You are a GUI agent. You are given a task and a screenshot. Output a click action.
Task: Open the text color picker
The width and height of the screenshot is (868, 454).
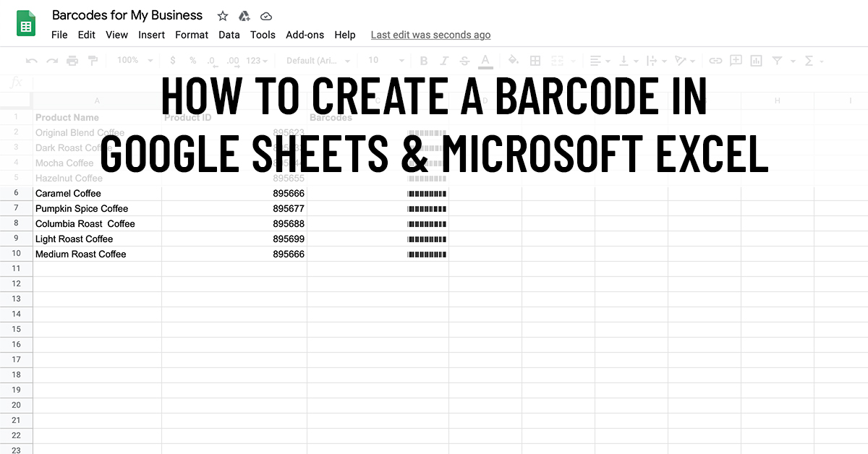pos(485,61)
